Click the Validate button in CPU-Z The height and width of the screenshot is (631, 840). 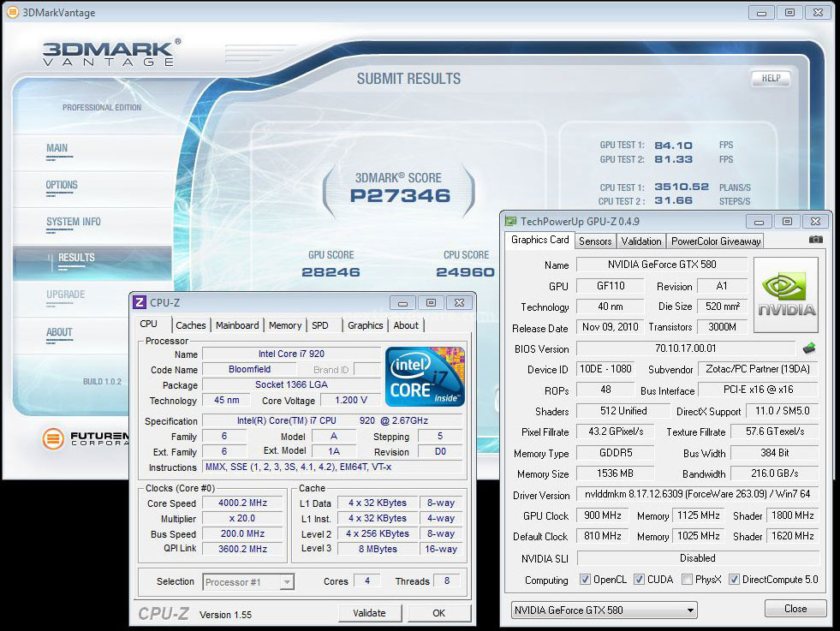coord(370,613)
